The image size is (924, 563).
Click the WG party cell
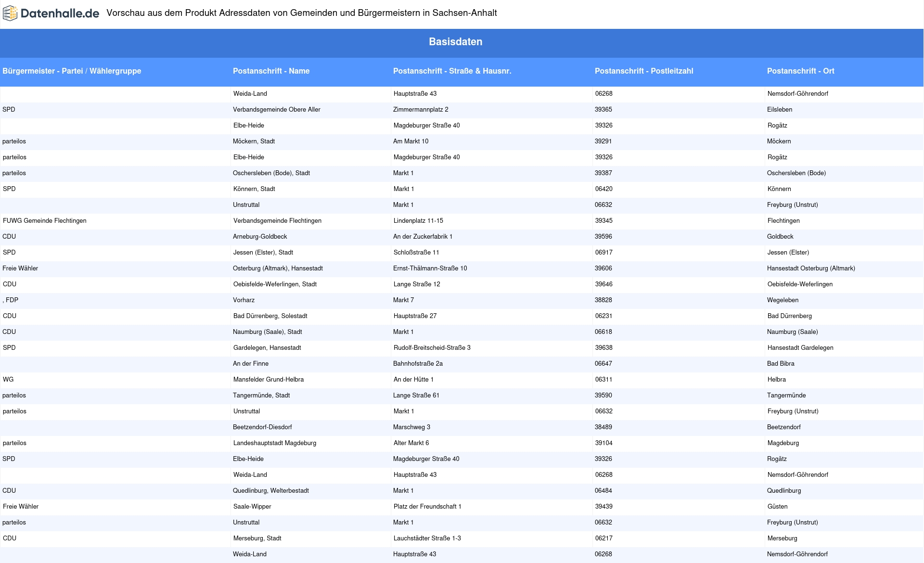tap(8, 380)
